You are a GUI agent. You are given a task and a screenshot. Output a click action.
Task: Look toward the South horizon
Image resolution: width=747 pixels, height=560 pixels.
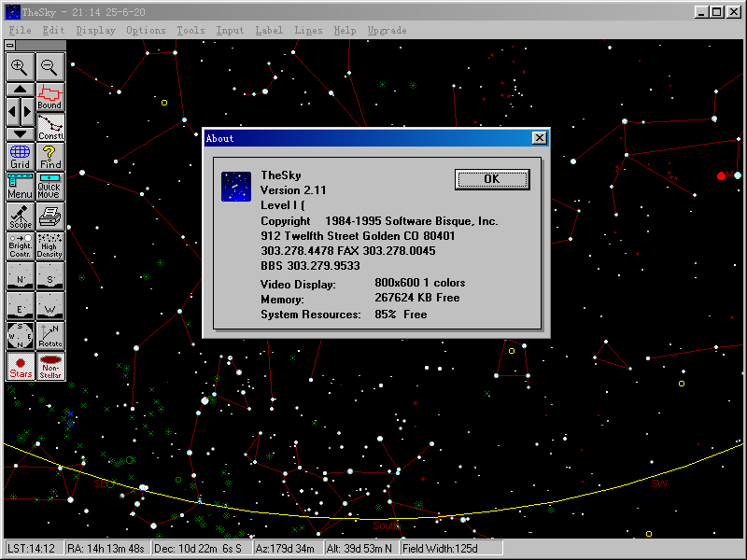50,276
